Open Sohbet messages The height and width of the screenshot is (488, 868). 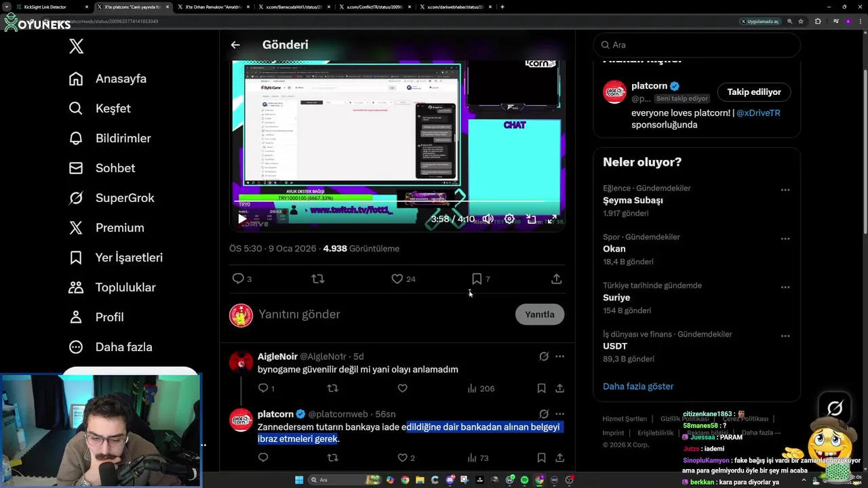(102, 168)
